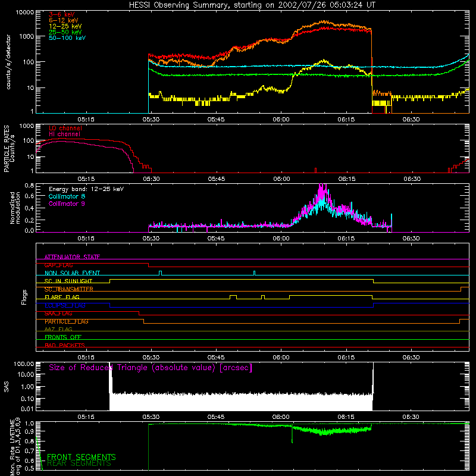The height and width of the screenshot is (476, 476).
Task: Click the 0.9 tick on livetime axis
Action: pyautogui.click(x=29, y=431)
